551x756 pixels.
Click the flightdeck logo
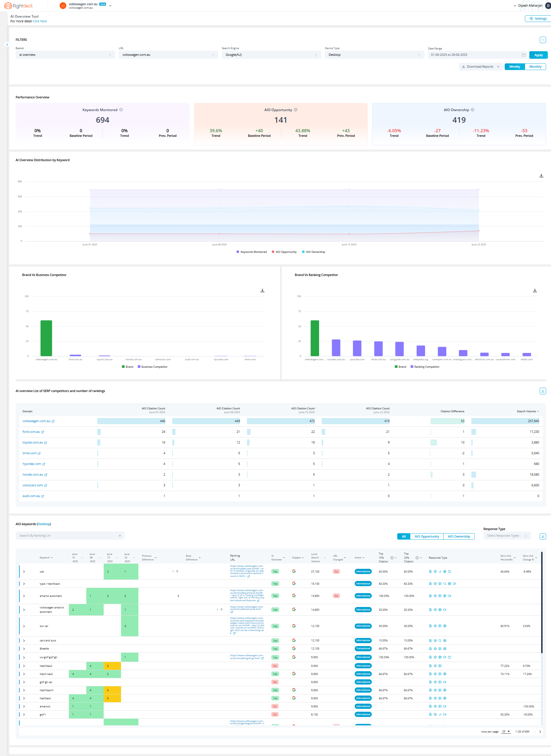[x=18, y=6]
